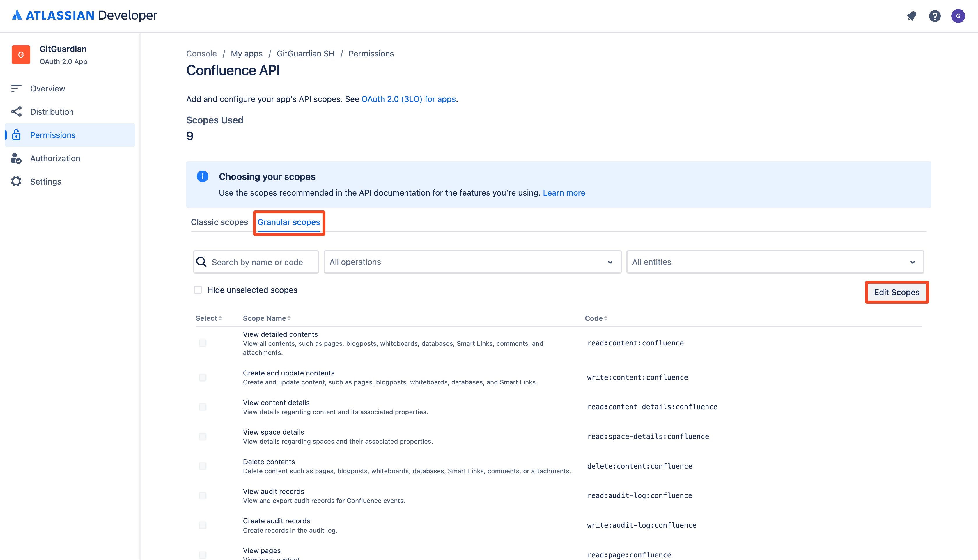Click the Delete contents scope name
Image resolution: width=978 pixels, height=560 pixels.
[269, 462]
